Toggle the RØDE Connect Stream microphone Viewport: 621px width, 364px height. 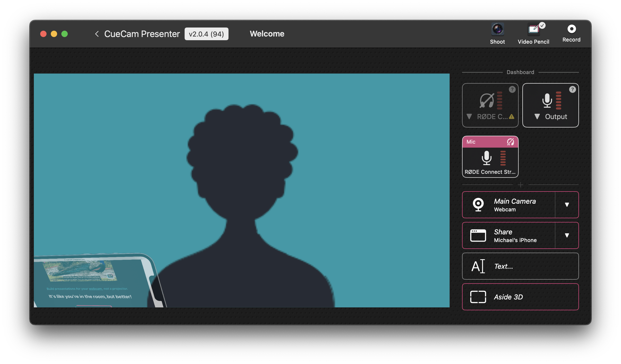pyautogui.click(x=487, y=158)
